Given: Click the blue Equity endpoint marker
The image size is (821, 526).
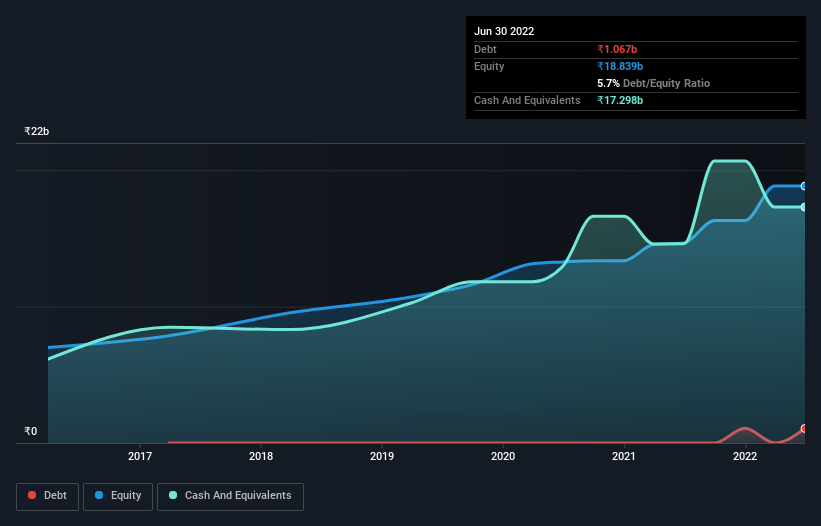Looking at the screenshot, I should 804,186.
